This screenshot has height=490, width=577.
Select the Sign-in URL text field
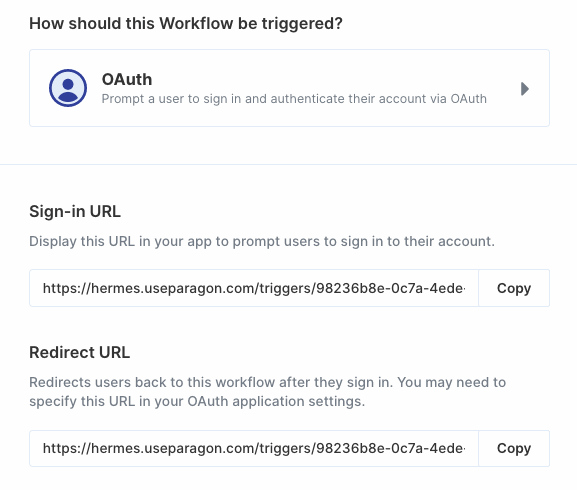pos(254,288)
